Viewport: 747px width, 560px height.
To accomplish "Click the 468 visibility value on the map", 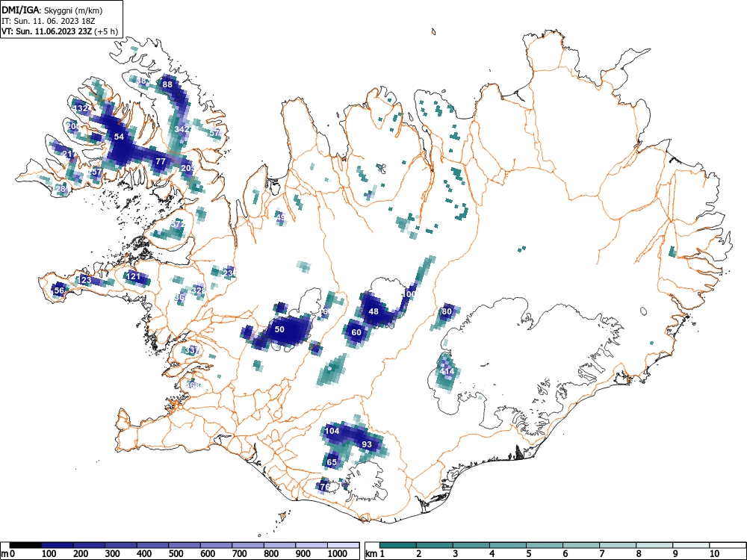I will tap(192, 385).
